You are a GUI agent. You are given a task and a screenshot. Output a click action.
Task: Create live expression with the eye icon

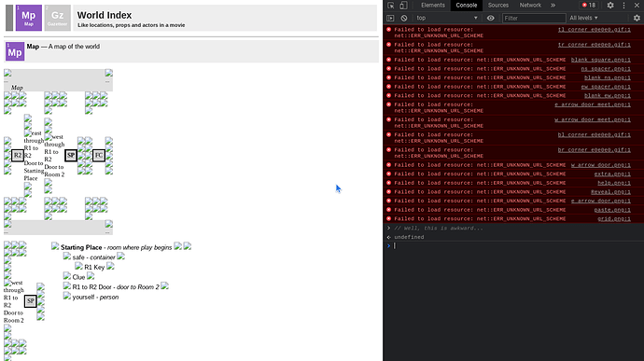490,18
